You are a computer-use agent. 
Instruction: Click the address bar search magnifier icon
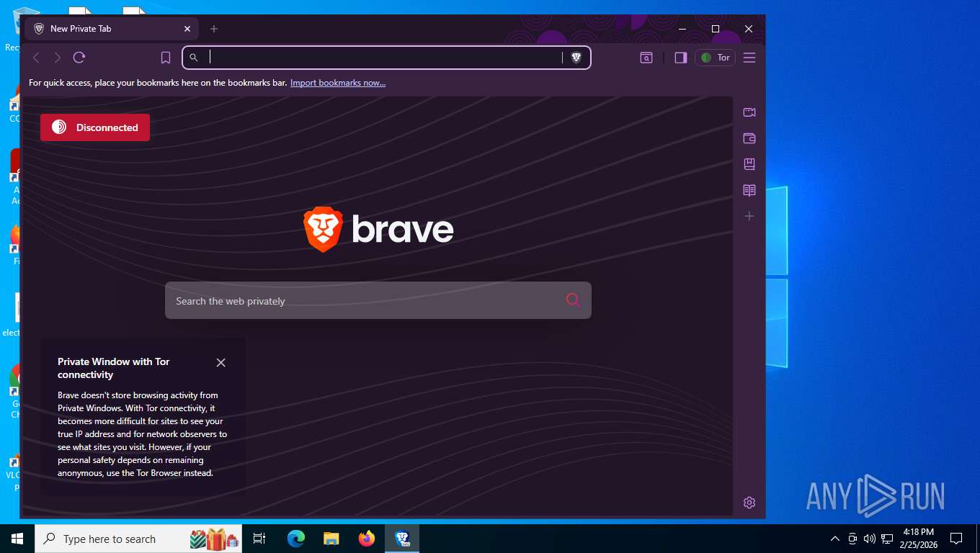click(x=194, y=58)
